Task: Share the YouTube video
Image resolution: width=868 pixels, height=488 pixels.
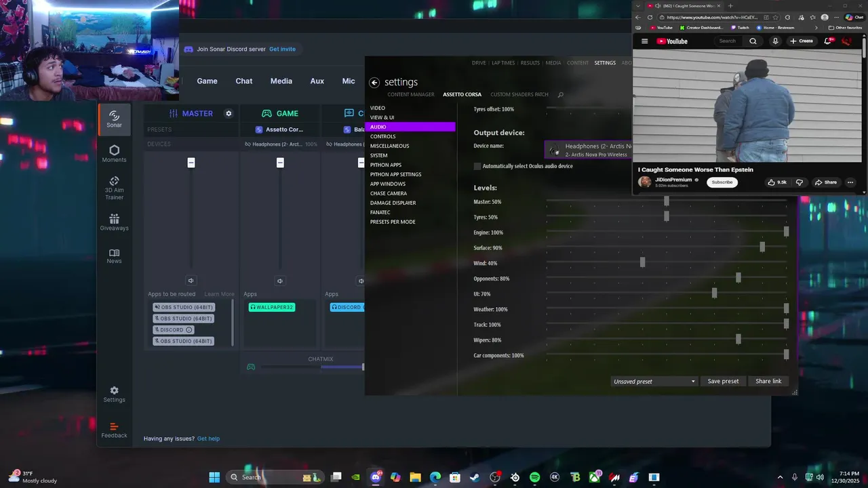Action: click(825, 182)
